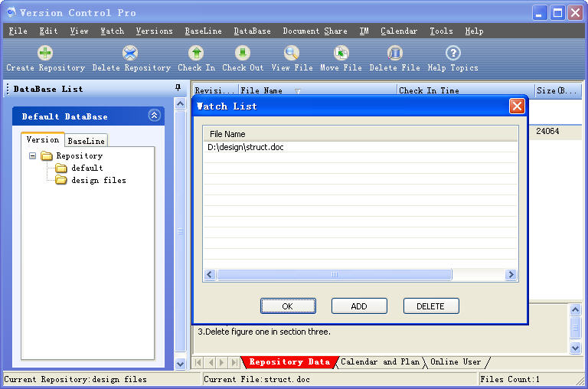Pin the DataBase List panel
Viewport: 588px width, 389px height.
[x=178, y=88]
